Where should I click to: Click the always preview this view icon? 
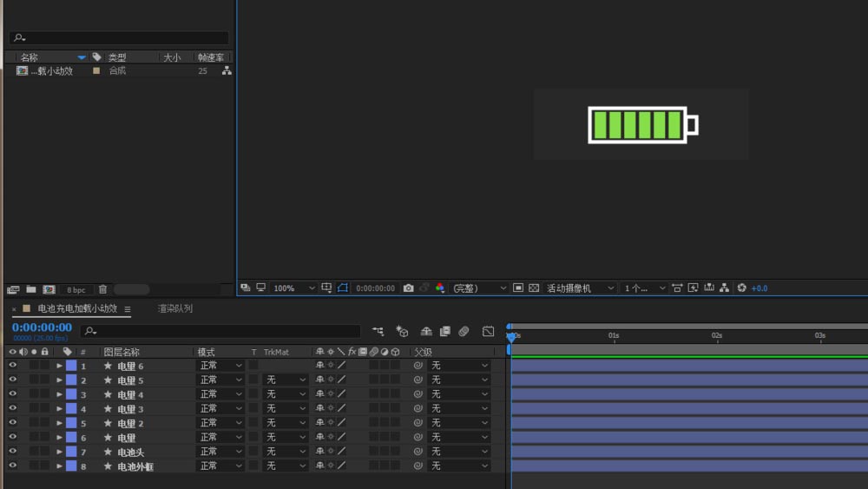click(x=246, y=287)
